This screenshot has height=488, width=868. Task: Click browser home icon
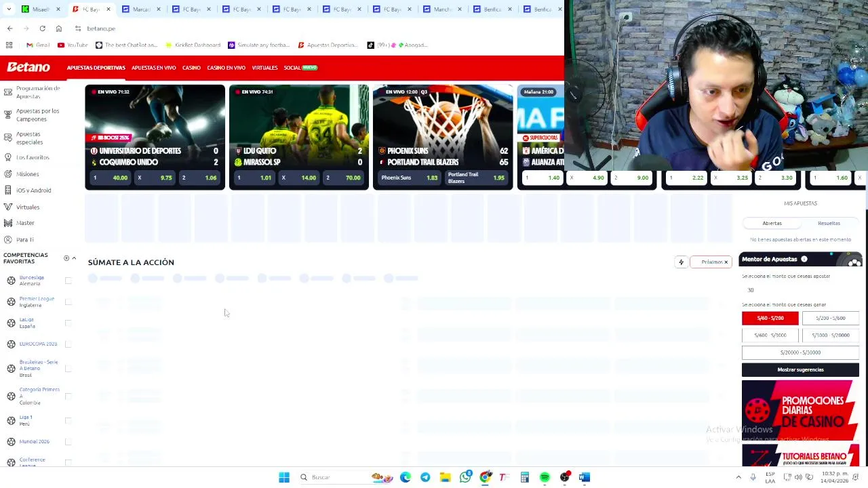[59, 28]
